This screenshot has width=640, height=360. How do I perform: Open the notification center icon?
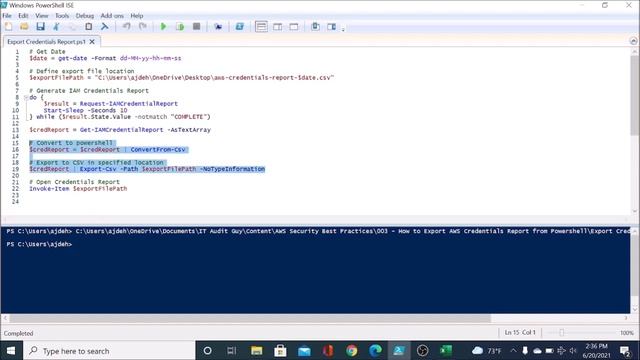coord(625,351)
